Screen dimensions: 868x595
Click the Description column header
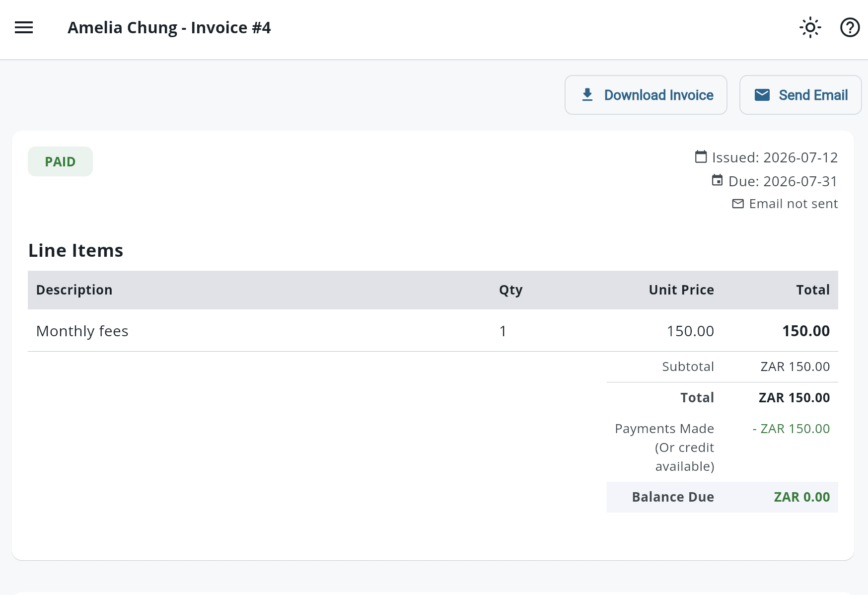(74, 290)
